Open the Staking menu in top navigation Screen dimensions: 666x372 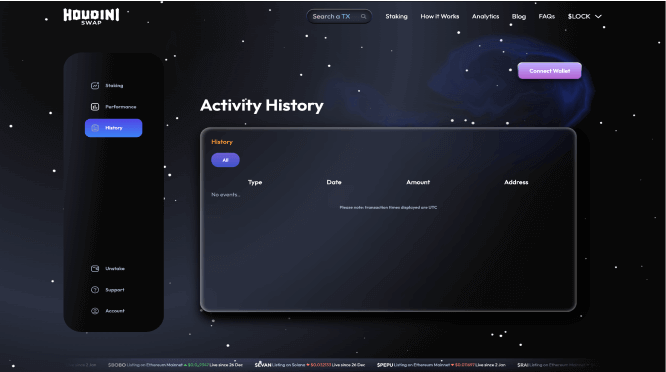[396, 17]
